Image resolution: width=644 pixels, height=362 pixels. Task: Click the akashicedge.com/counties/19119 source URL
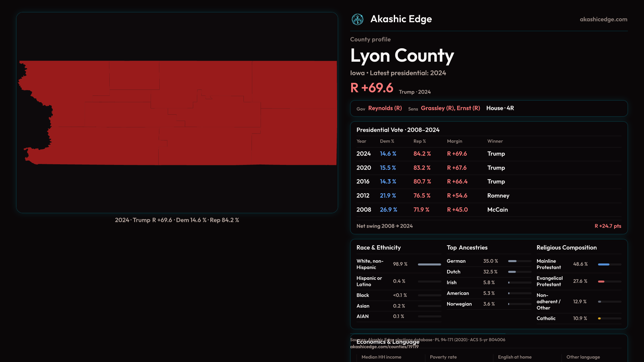(x=384, y=347)
